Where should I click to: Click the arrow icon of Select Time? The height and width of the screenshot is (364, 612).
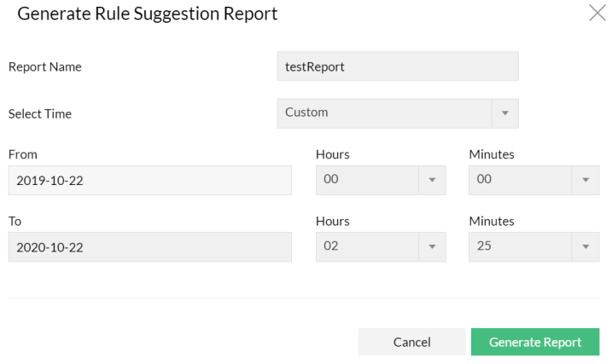coord(504,113)
